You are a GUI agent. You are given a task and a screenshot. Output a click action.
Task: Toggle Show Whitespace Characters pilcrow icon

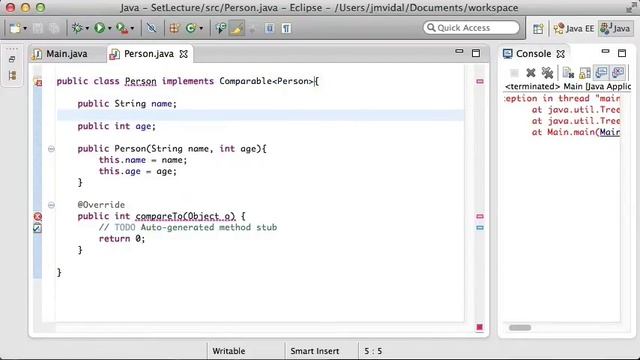287,28
